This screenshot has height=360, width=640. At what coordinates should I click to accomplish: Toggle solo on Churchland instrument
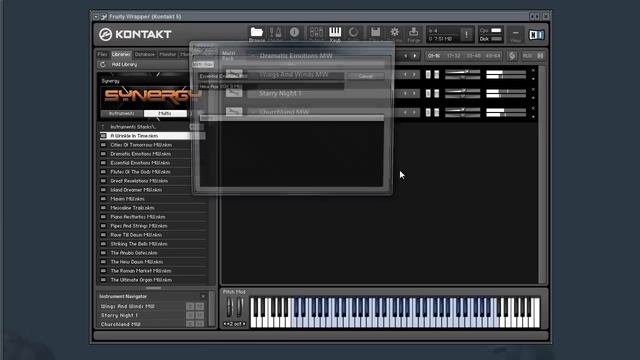coord(428,112)
